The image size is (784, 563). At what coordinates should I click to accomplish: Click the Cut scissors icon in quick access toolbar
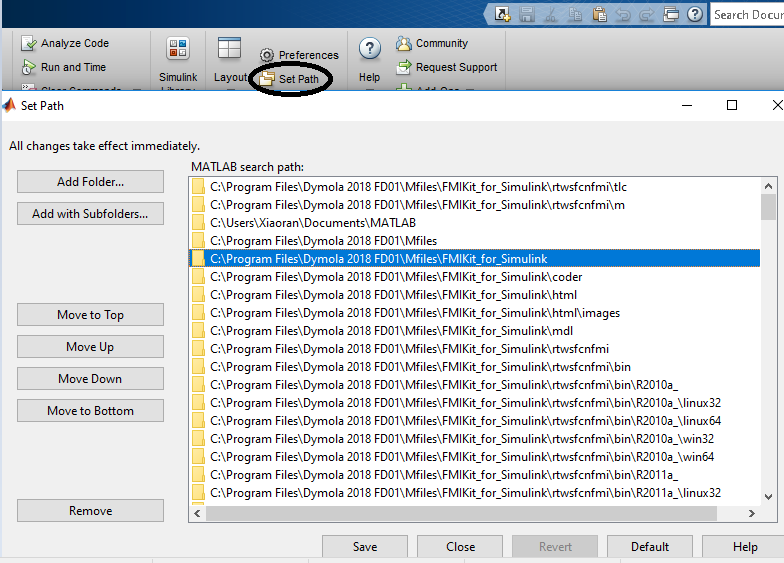(551, 14)
